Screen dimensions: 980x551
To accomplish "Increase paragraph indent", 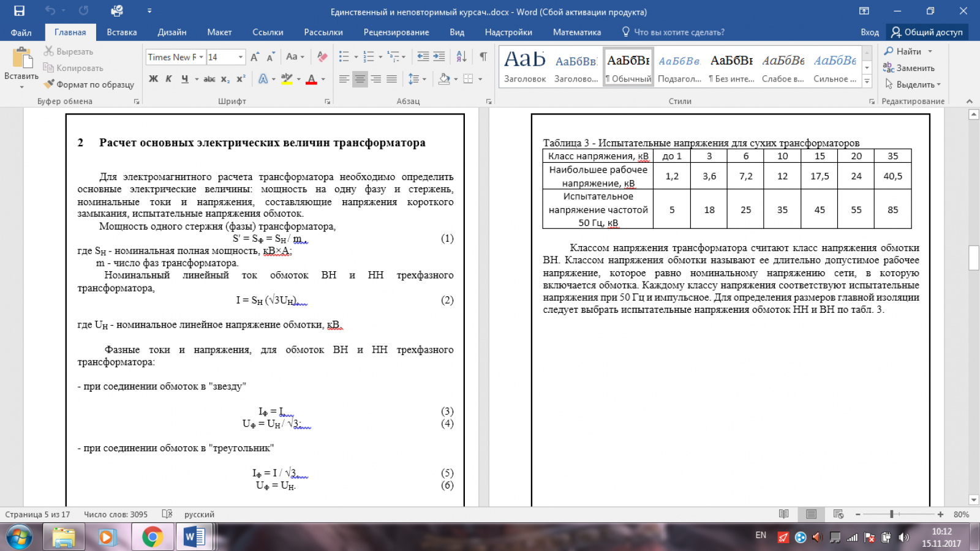I will click(x=439, y=56).
